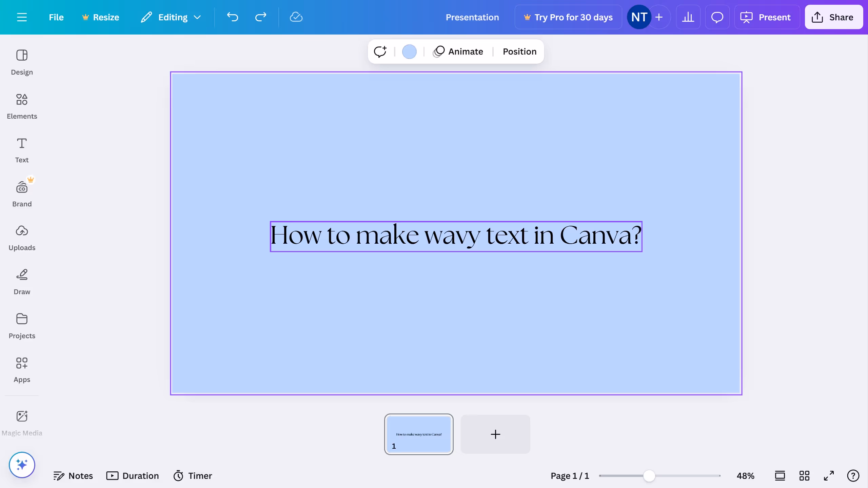Open the background color swatch above the slide

tap(409, 52)
